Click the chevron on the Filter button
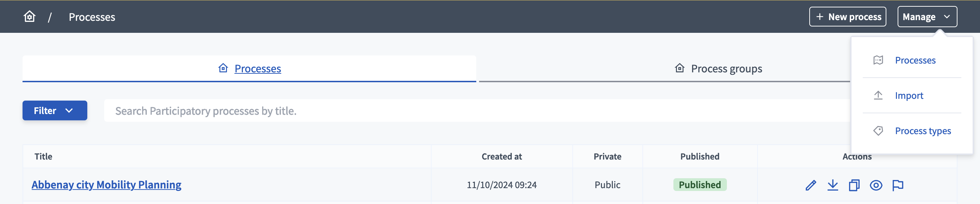Image resolution: width=980 pixels, height=204 pixels. tap(69, 110)
